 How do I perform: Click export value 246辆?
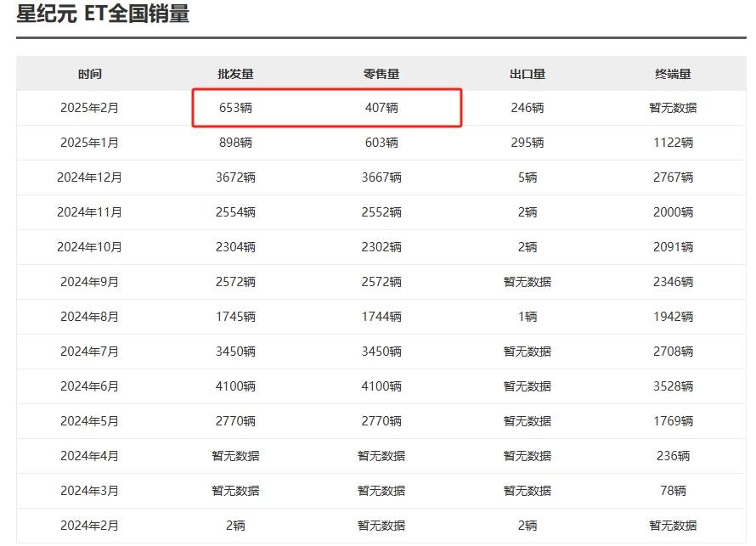click(528, 108)
